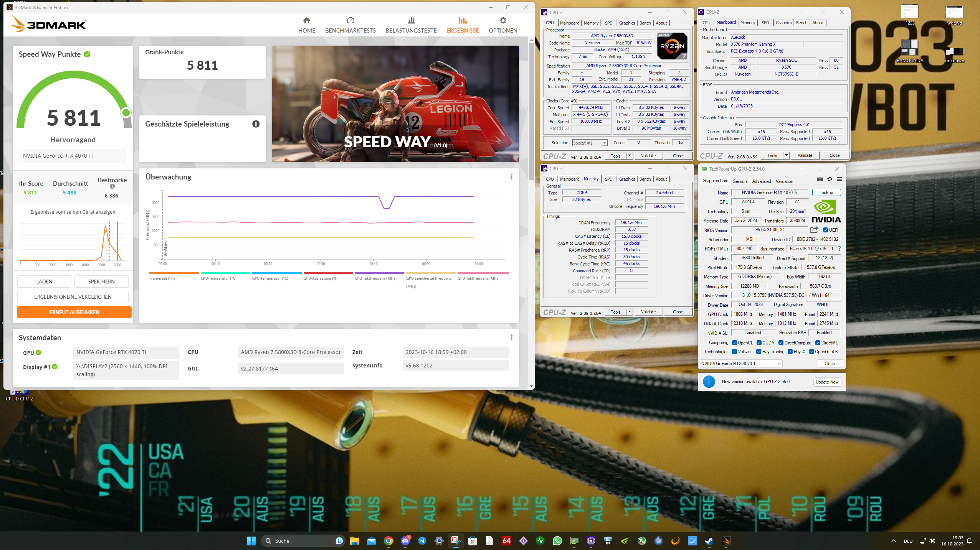Viewport: 980px width, 550px height.
Task: Open Steam from the taskbar
Action: tap(709, 541)
